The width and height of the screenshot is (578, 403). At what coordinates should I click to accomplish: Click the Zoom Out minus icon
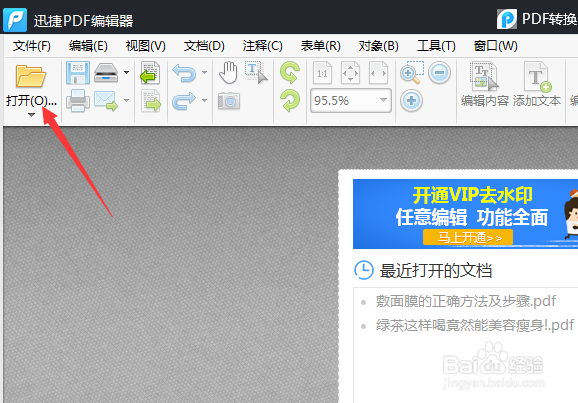coord(439,73)
